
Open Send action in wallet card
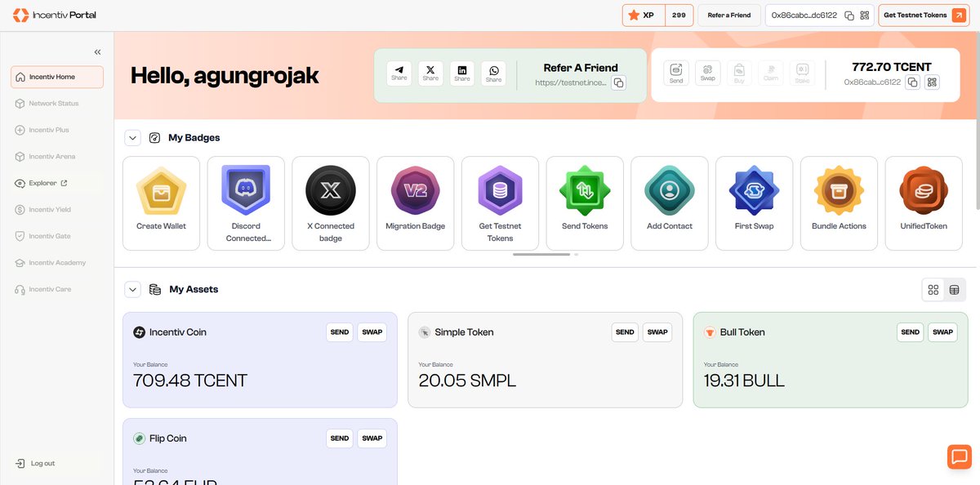click(x=676, y=73)
